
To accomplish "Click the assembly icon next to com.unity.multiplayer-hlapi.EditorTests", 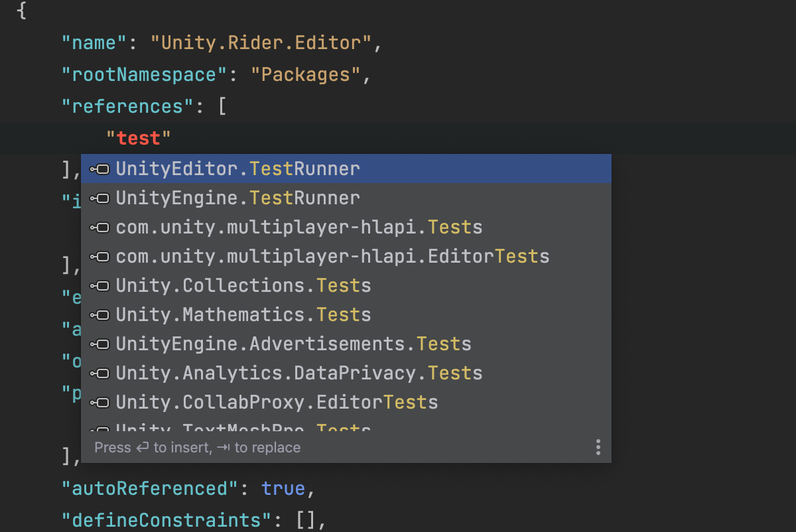I will coord(99,257).
